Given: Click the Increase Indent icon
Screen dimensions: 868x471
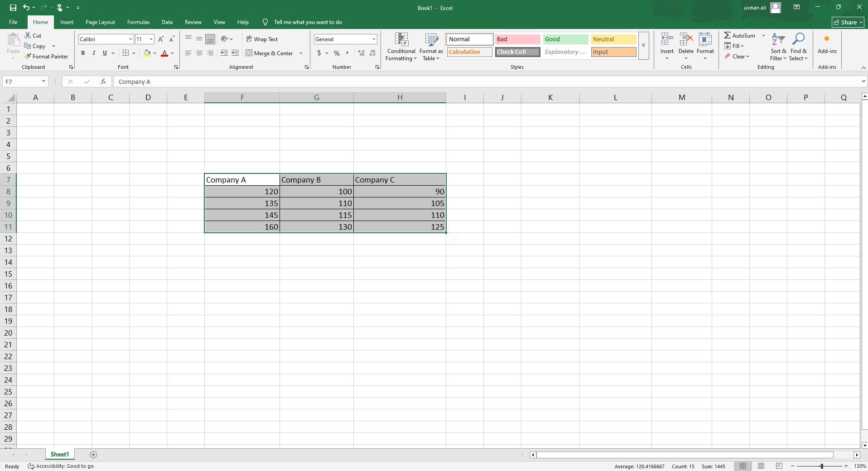Looking at the screenshot, I should 235,53.
